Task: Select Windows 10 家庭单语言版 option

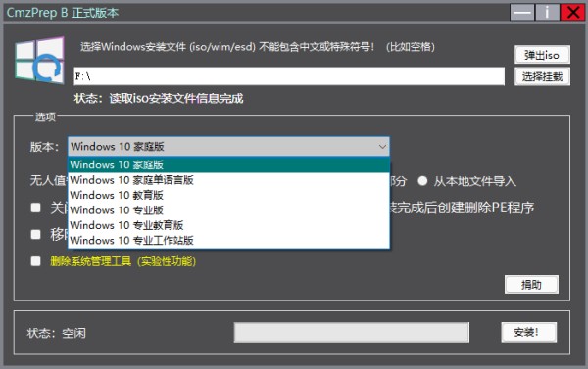Action: (x=228, y=180)
